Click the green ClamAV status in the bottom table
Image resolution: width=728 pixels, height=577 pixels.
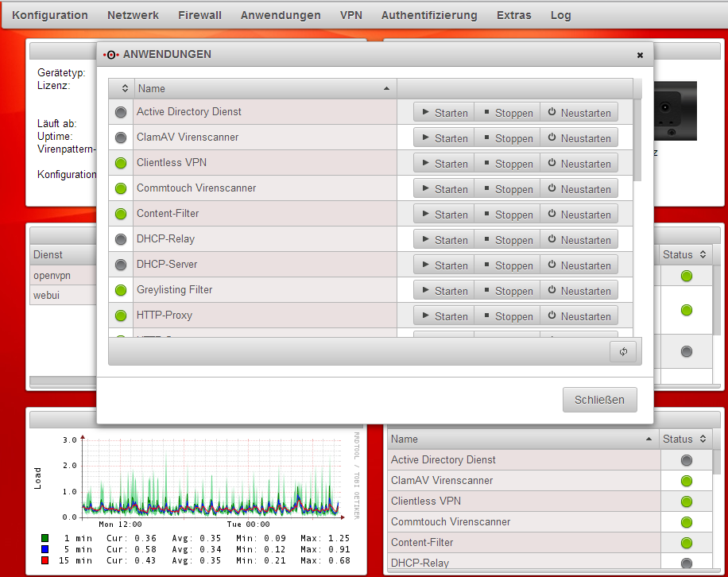click(687, 481)
